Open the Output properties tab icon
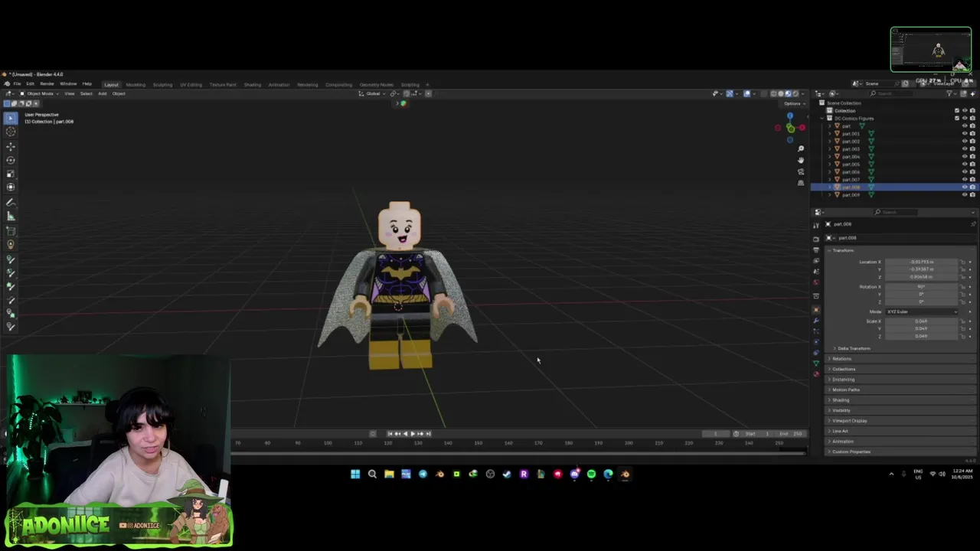The image size is (980, 551). click(x=816, y=250)
